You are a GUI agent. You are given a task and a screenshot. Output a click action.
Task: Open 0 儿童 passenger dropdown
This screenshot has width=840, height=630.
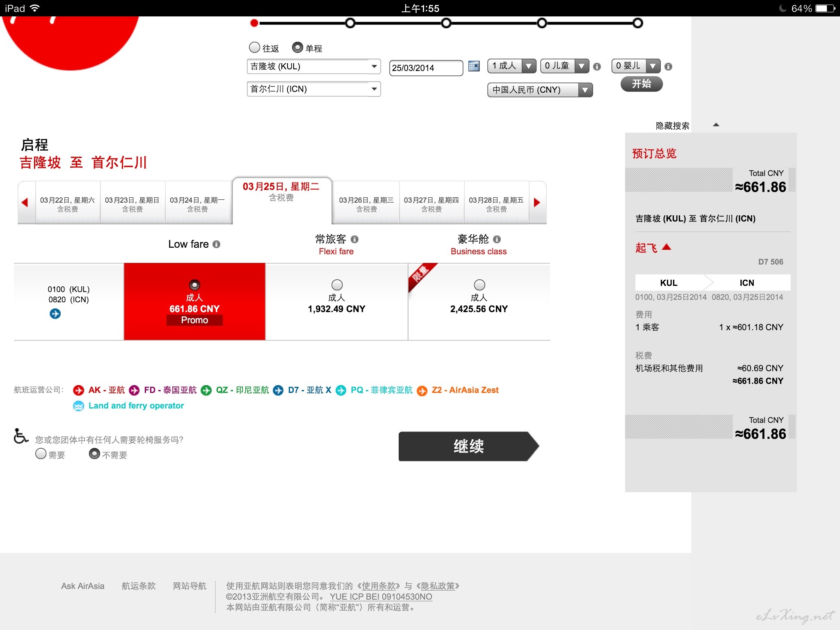coord(564,66)
